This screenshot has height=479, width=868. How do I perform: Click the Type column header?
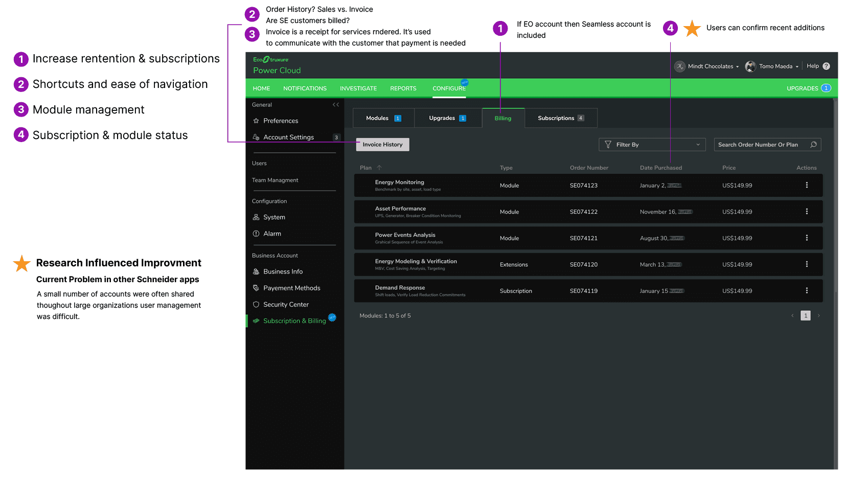coord(506,168)
